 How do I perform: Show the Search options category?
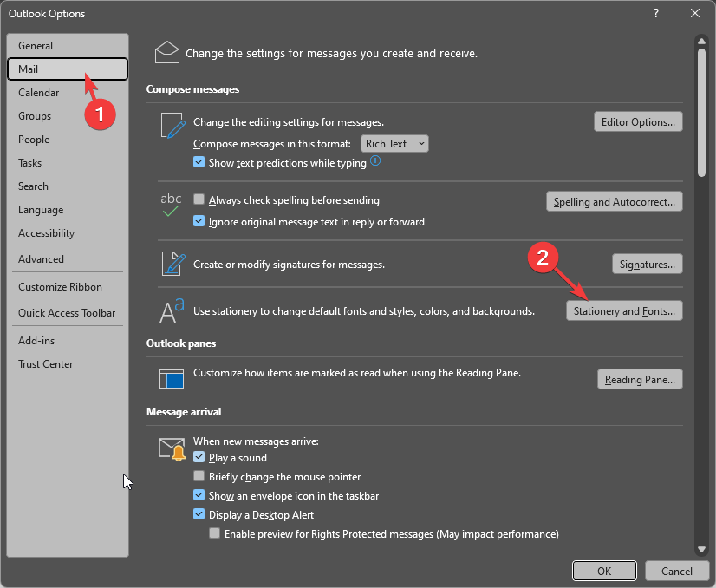(x=68, y=186)
